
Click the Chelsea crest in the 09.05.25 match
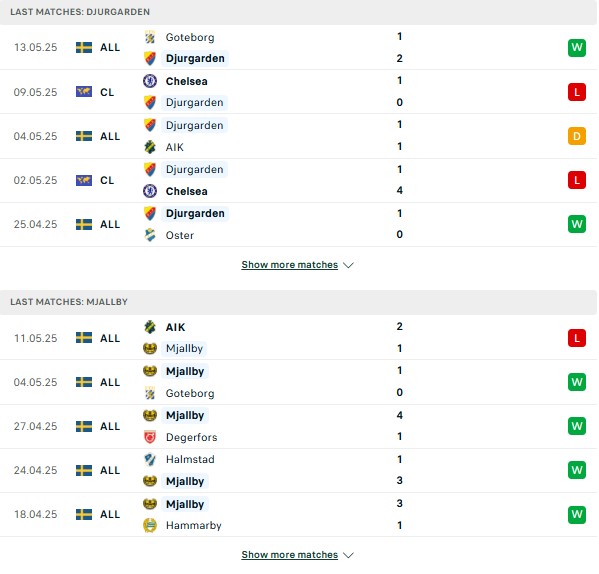[x=150, y=81]
